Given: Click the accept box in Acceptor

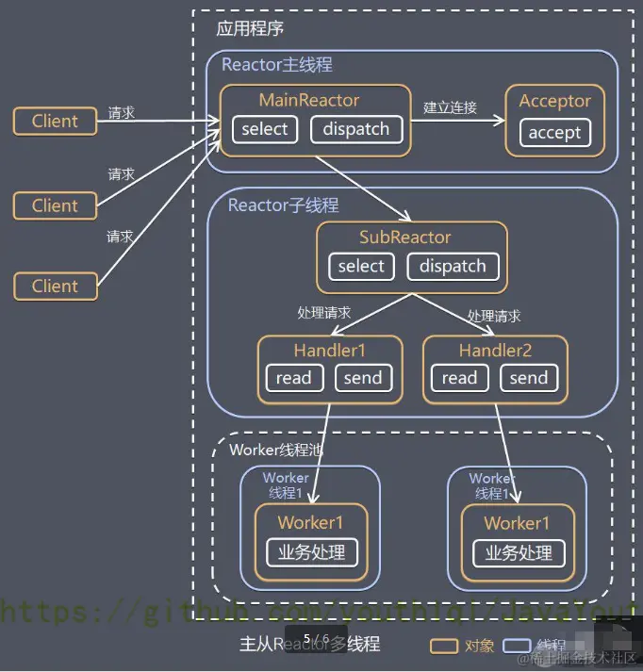Looking at the screenshot, I should coord(554,133).
